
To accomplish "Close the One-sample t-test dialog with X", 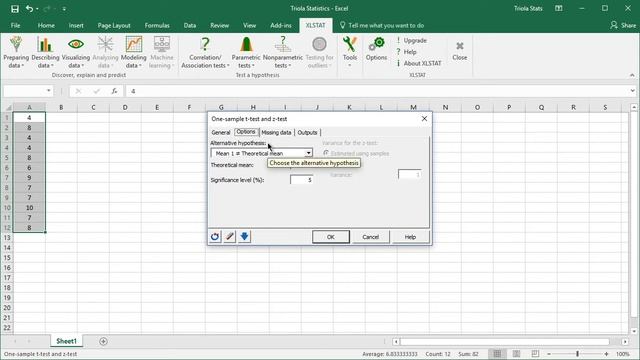I will [424, 119].
